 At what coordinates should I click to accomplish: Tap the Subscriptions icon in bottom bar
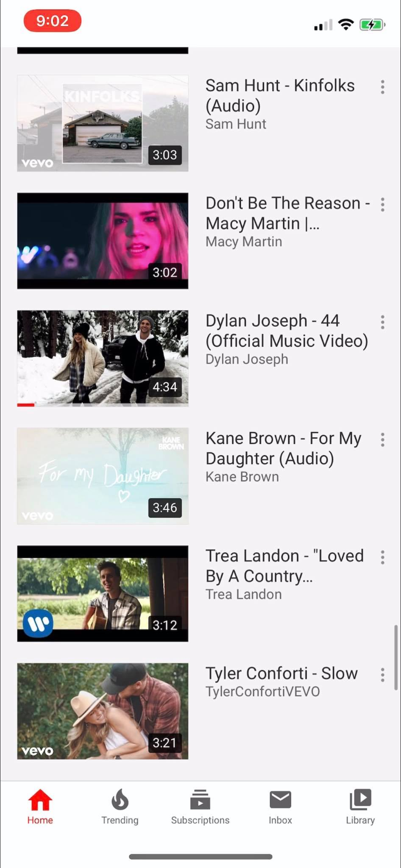[x=200, y=800]
